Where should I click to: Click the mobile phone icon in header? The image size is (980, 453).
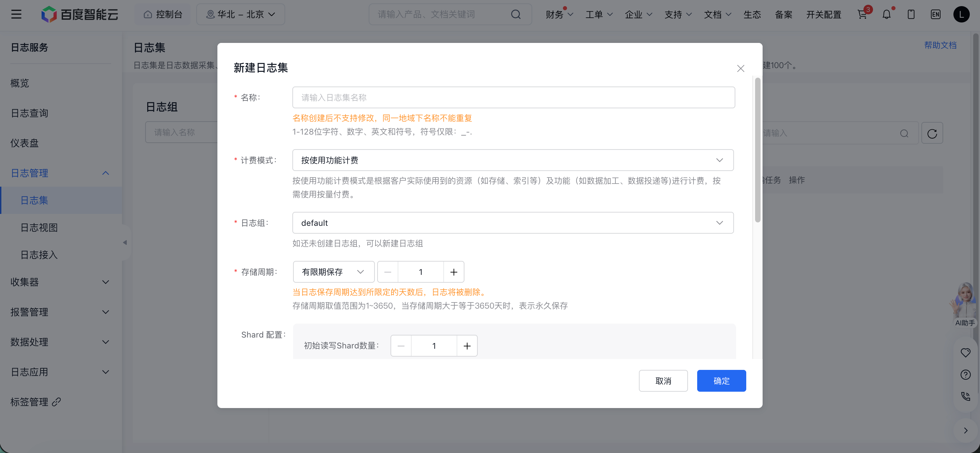click(911, 14)
